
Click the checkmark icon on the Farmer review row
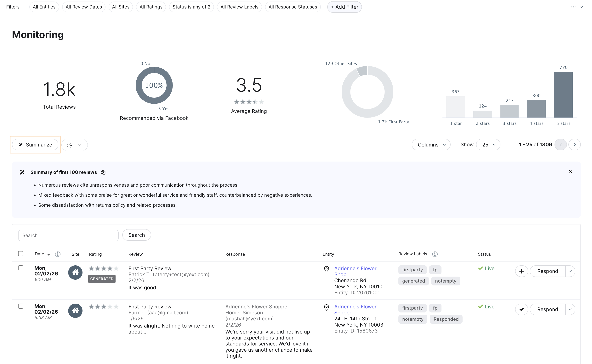tap(521, 309)
